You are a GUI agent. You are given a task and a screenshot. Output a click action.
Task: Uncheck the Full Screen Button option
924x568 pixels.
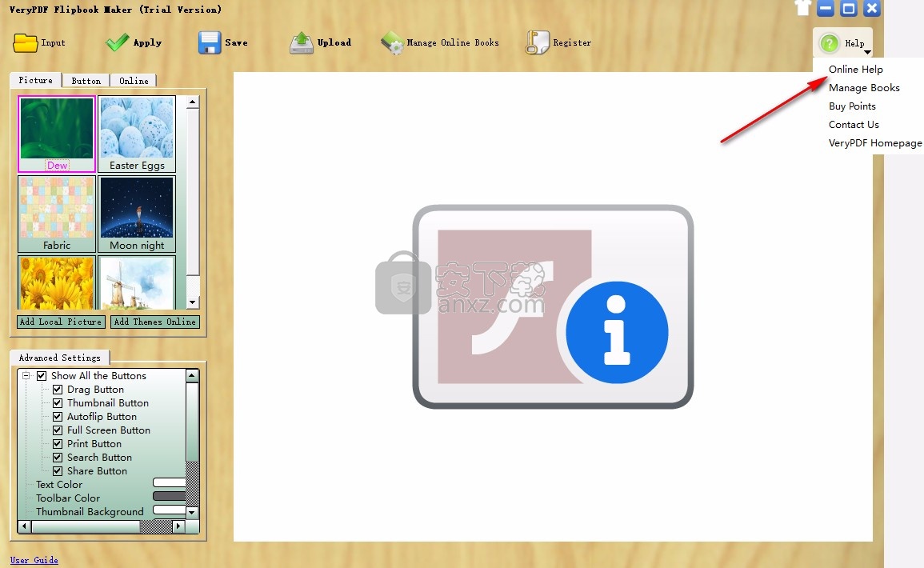(x=57, y=430)
